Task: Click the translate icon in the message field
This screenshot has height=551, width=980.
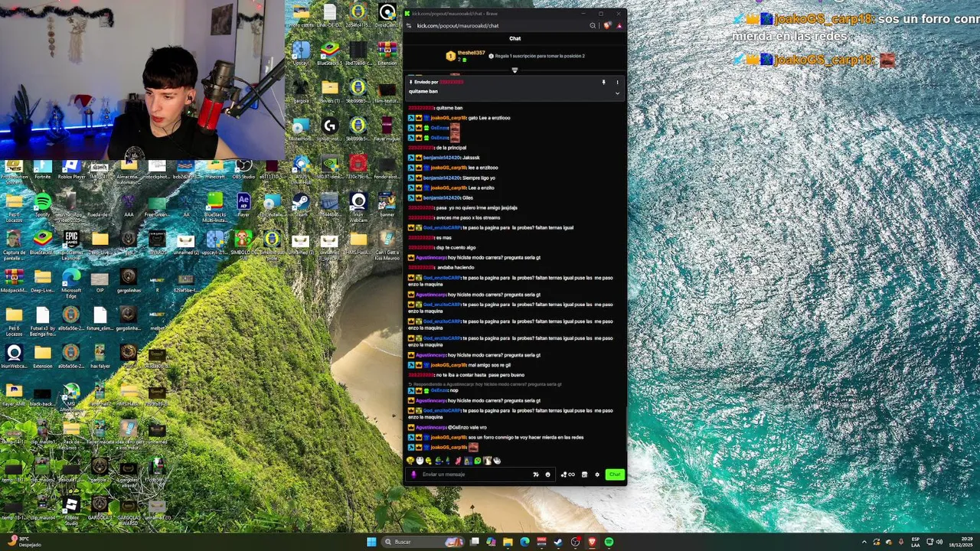Action: click(x=536, y=474)
